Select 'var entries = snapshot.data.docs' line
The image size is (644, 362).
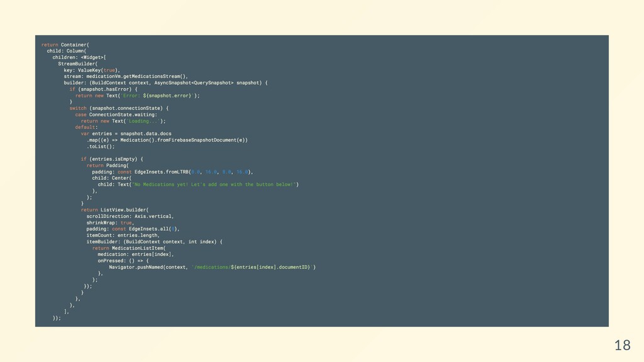click(x=126, y=134)
